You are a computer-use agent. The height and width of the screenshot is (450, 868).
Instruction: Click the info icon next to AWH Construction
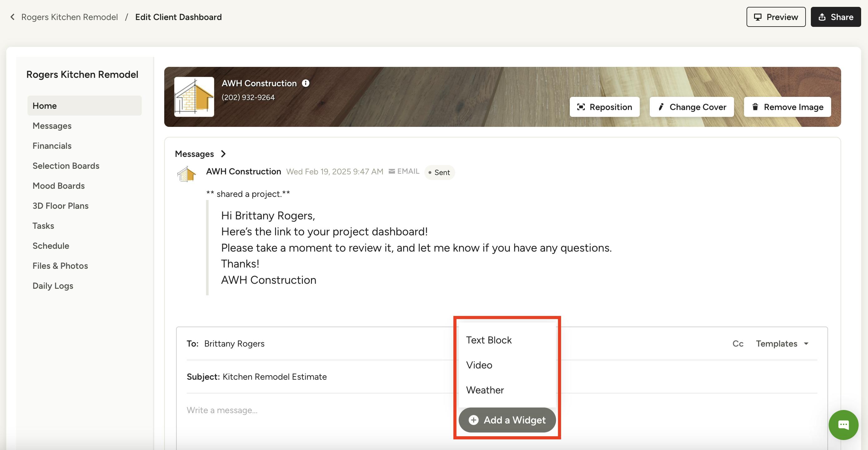[x=305, y=83]
